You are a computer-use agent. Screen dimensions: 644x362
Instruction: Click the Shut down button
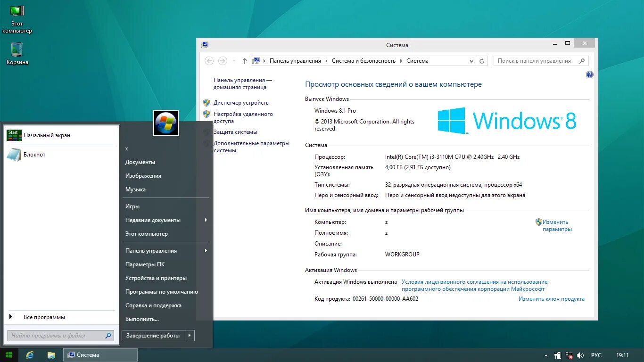click(153, 336)
